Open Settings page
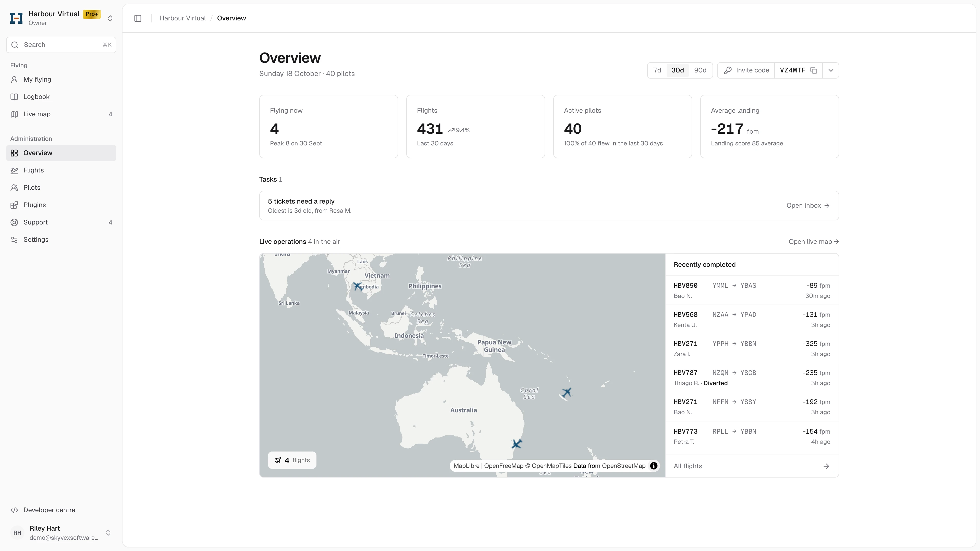The width and height of the screenshot is (980, 551). click(x=61, y=240)
